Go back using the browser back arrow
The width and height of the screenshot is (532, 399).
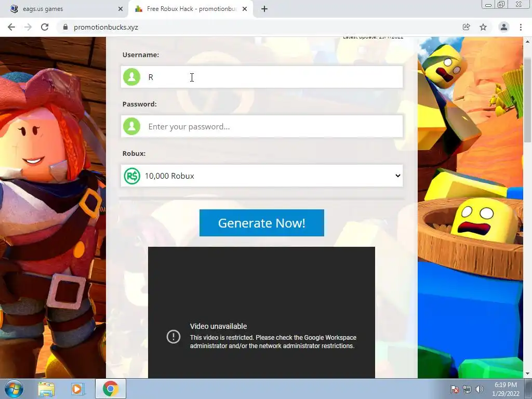(x=11, y=27)
